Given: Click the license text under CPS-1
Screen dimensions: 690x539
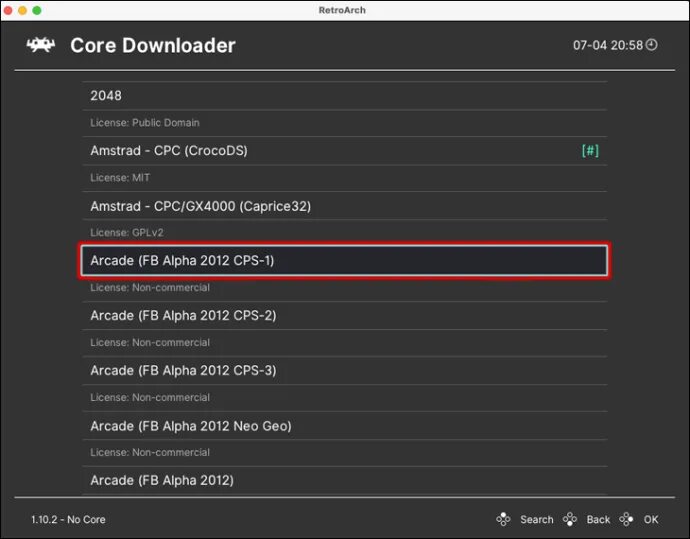Looking at the screenshot, I should 150,288.
